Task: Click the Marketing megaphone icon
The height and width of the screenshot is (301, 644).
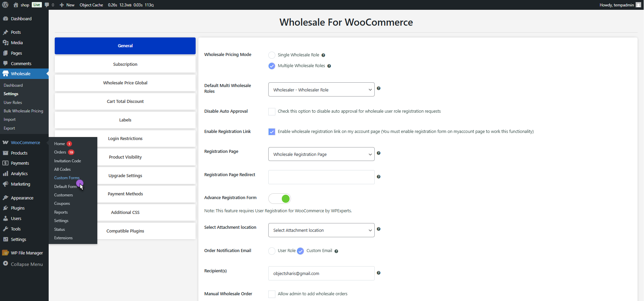Action: [x=5, y=184]
